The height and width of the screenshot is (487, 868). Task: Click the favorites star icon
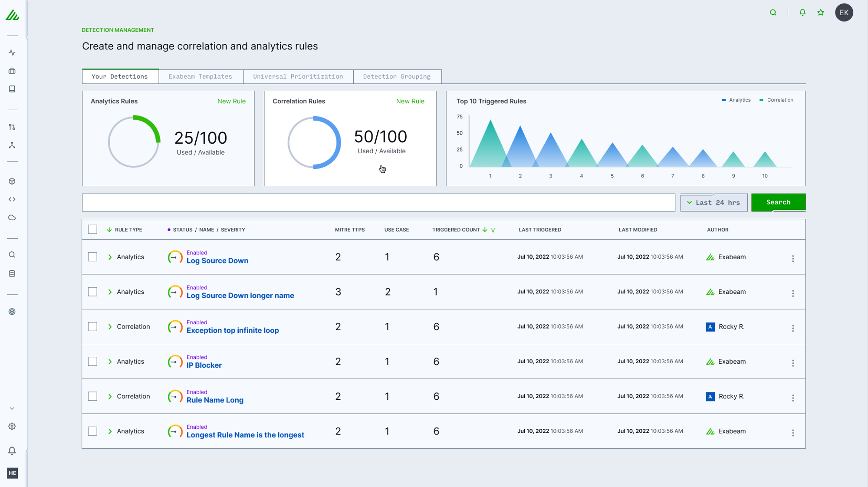click(x=821, y=13)
